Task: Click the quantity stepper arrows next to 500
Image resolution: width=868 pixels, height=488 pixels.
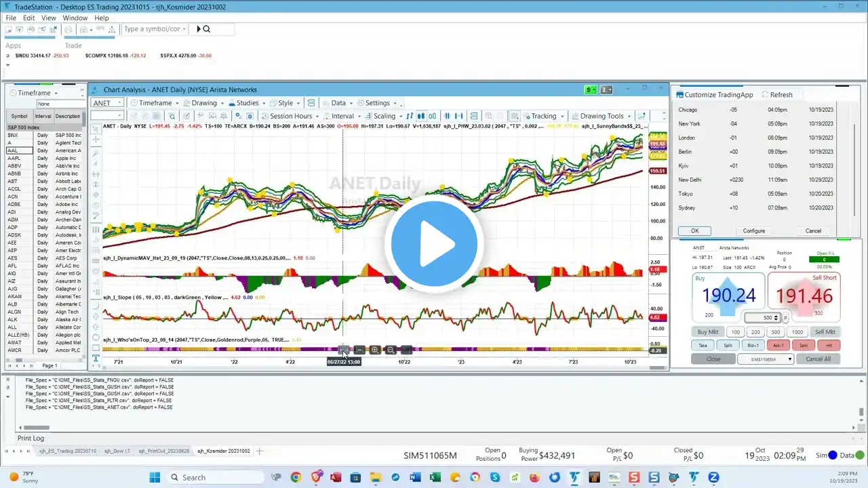Action: click(x=776, y=318)
